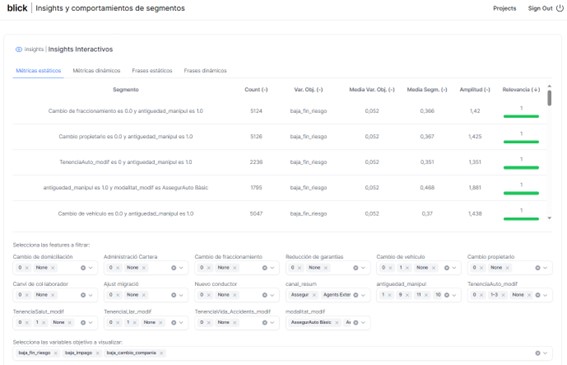Image resolution: width=567 pixels, height=365 pixels.
Task: Clear all values in Administració Cartera filter
Action: click(x=174, y=268)
